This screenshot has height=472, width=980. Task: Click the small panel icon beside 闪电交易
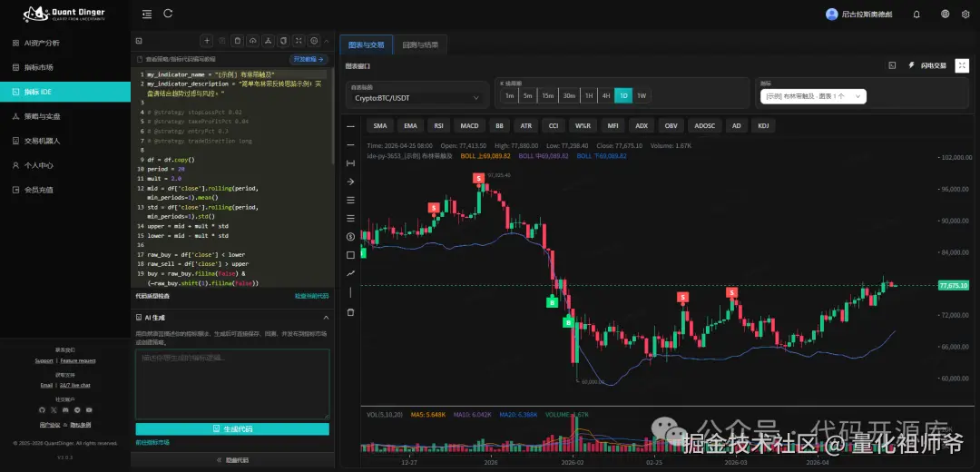pyautogui.click(x=892, y=65)
